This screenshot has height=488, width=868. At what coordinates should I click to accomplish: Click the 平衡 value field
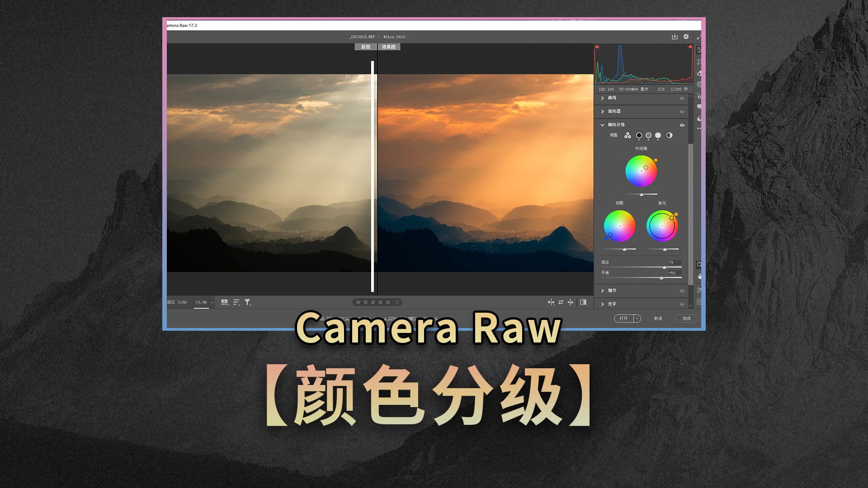674,273
